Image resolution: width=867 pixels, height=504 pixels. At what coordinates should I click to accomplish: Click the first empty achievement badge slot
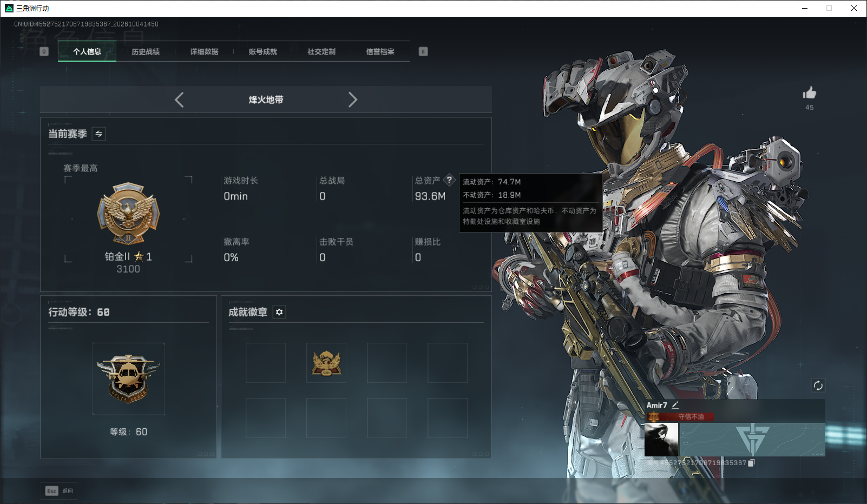[x=266, y=363]
